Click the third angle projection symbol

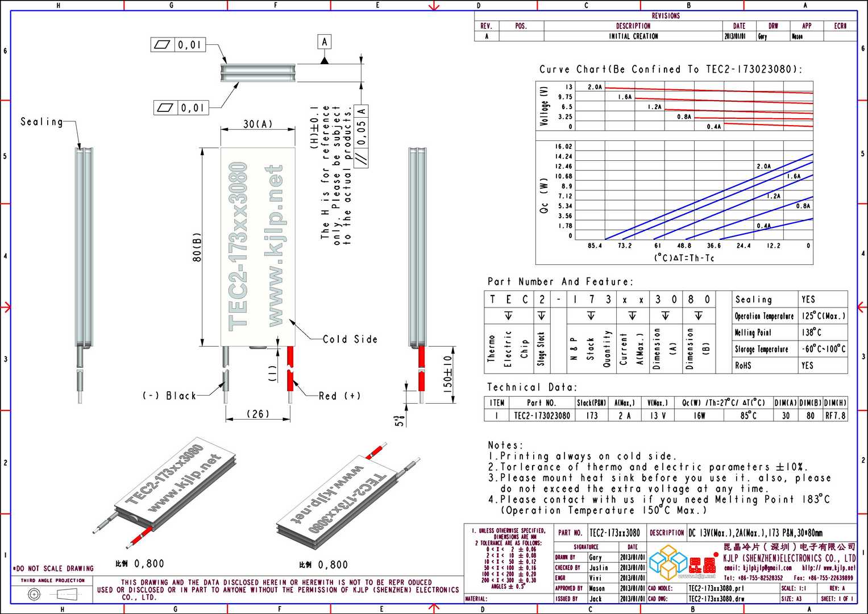click(53, 595)
